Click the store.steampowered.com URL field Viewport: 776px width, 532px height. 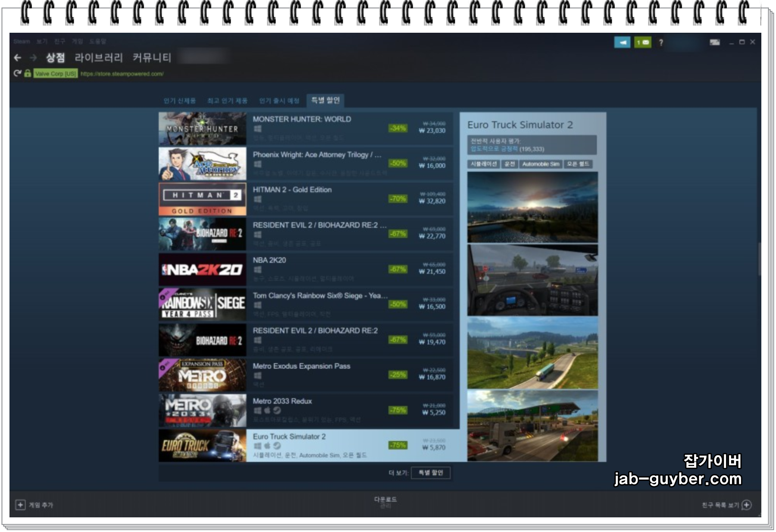[x=122, y=74]
